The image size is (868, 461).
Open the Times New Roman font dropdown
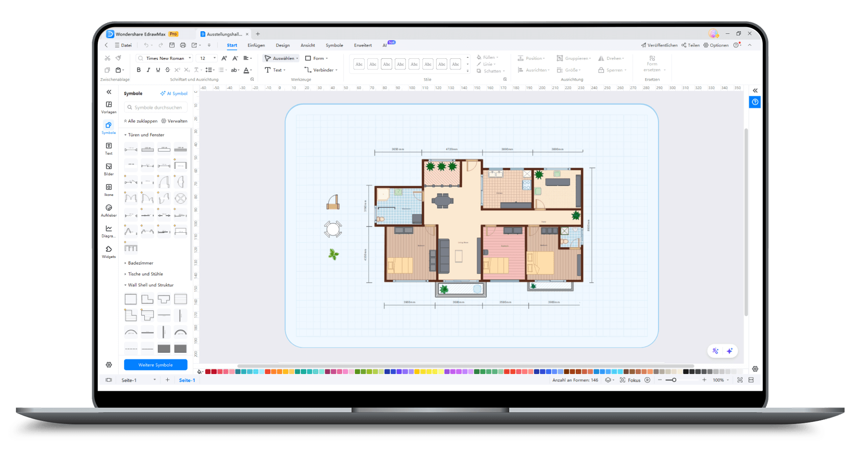click(164, 58)
